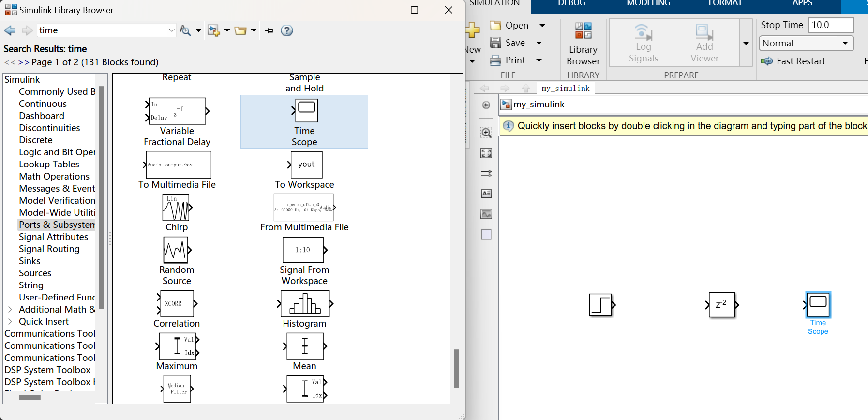The image size is (868, 420).
Task: Select the Time Scope block on canvas
Action: (818, 304)
